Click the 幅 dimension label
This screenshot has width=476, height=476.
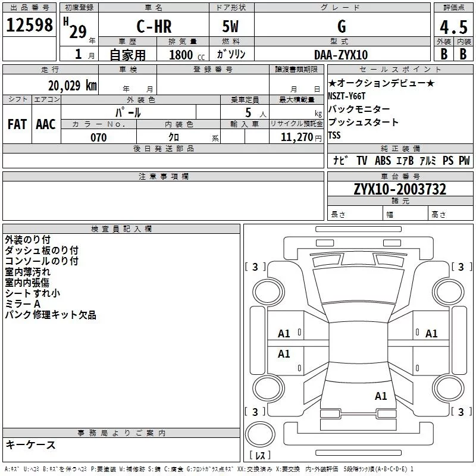click(390, 215)
